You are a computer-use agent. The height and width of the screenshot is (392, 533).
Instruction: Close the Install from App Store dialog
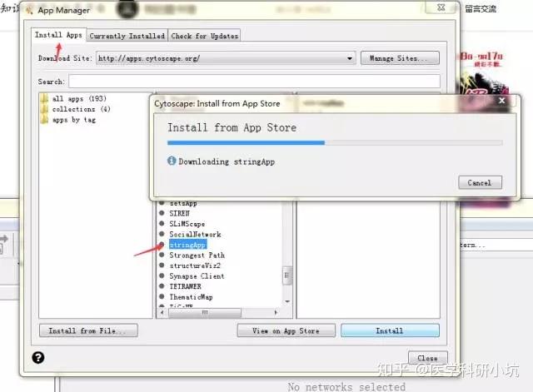coord(501,101)
